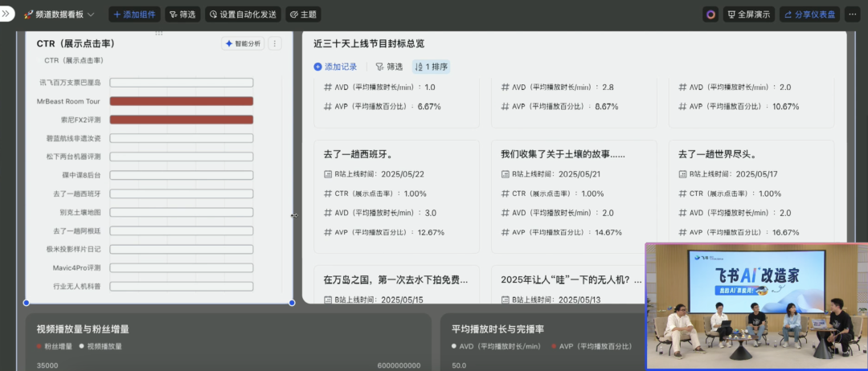Click the 主题 theme button
The width and height of the screenshot is (868, 371).
[x=303, y=14]
